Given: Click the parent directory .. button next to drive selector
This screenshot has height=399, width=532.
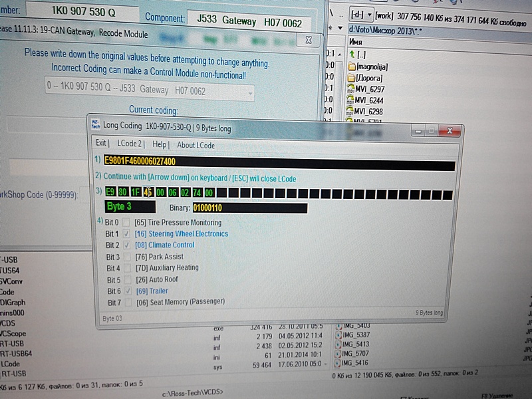Looking at the screenshot, I should click(x=341, y=15).
